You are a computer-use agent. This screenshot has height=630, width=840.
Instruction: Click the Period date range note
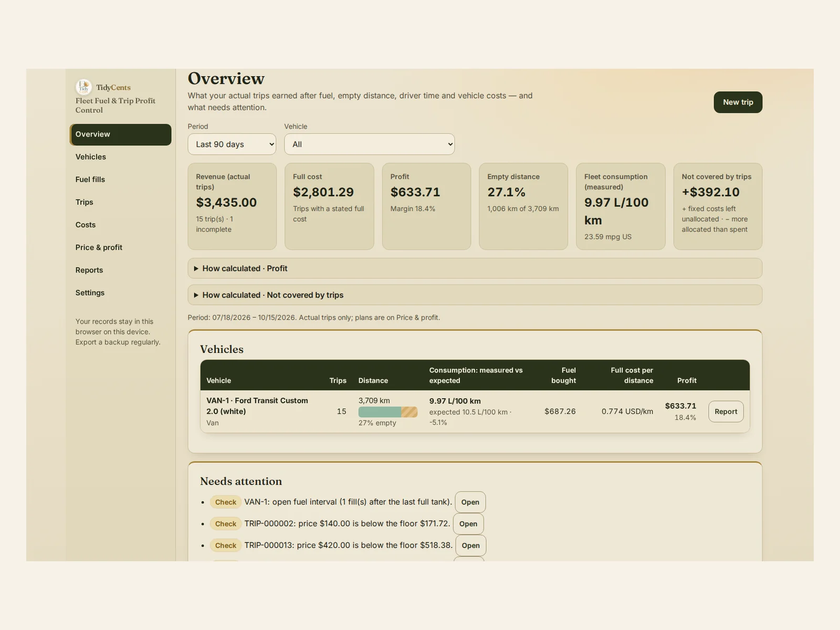pos(314,318)
